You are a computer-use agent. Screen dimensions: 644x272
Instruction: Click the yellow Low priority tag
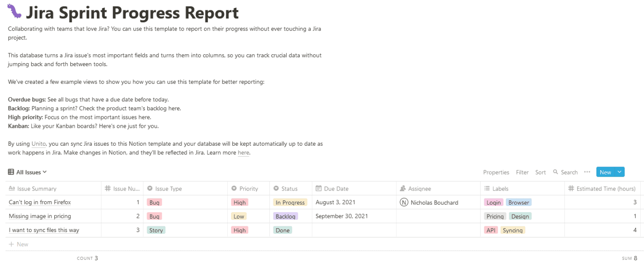[239, 216]
